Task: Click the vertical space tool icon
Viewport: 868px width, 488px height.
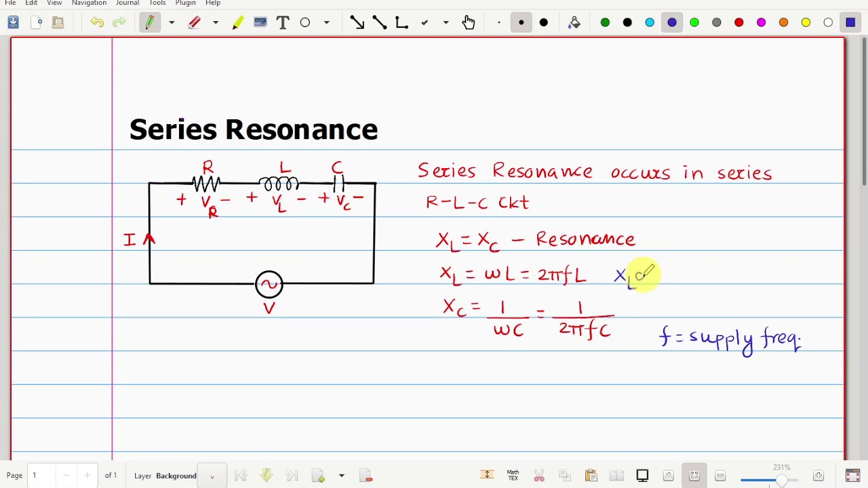Action: click(487, 476)
